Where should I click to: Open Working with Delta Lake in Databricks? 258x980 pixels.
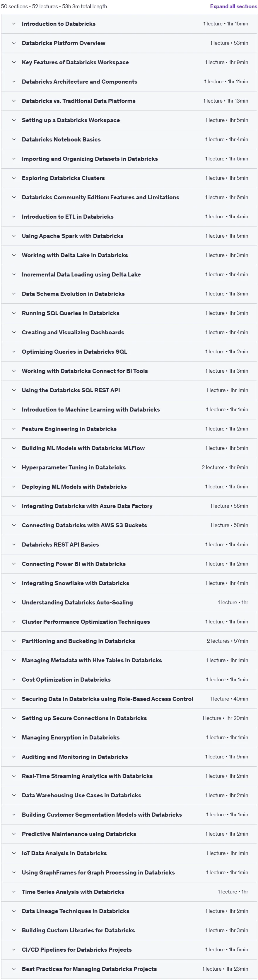(x=129, y=255)
